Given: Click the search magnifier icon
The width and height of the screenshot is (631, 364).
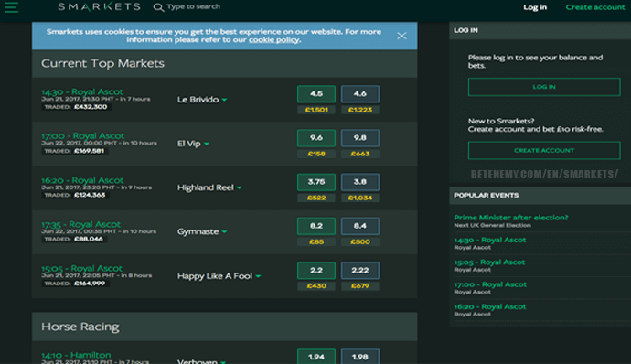Looking at the screenshot, I should tap(158, 7).
